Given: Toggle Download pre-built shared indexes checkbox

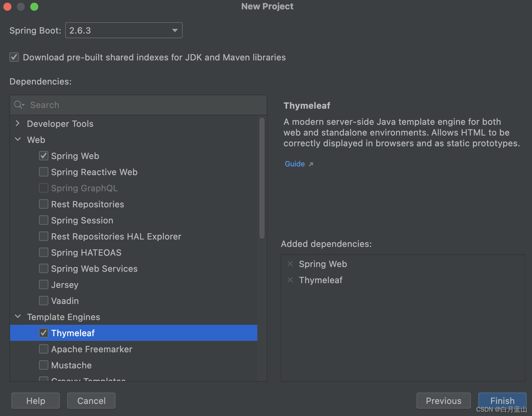Looking at the screenshot, I should [14, 57].
